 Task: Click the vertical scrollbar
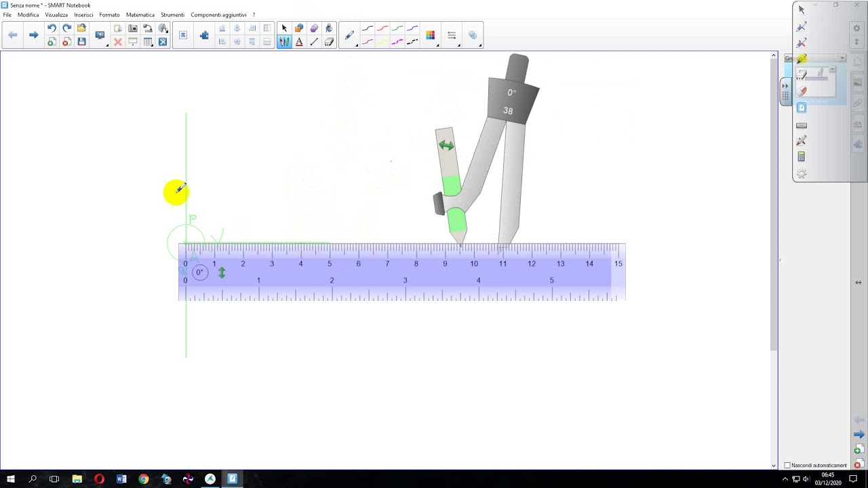(774, 203)
